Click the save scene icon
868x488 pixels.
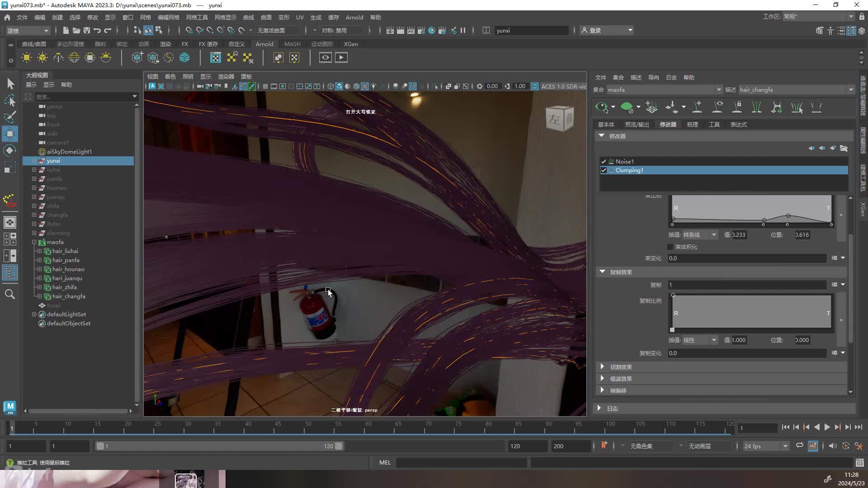tap(87, 30)
